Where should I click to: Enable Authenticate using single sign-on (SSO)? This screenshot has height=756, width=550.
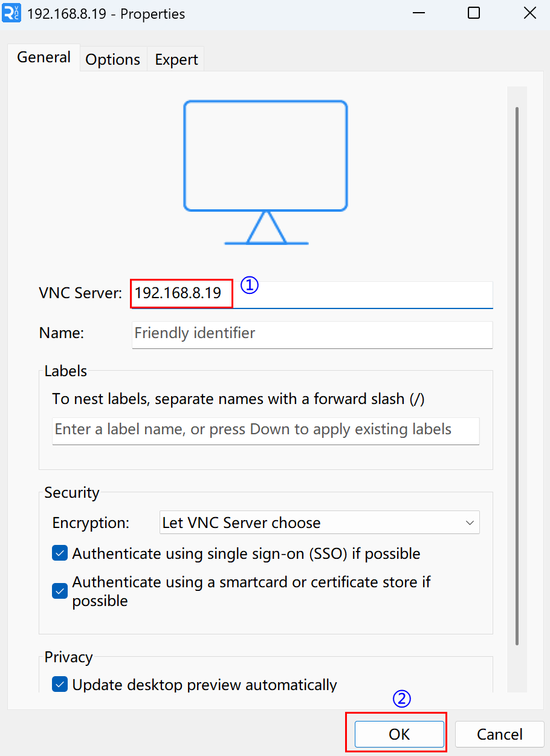[x=59, y=553]
